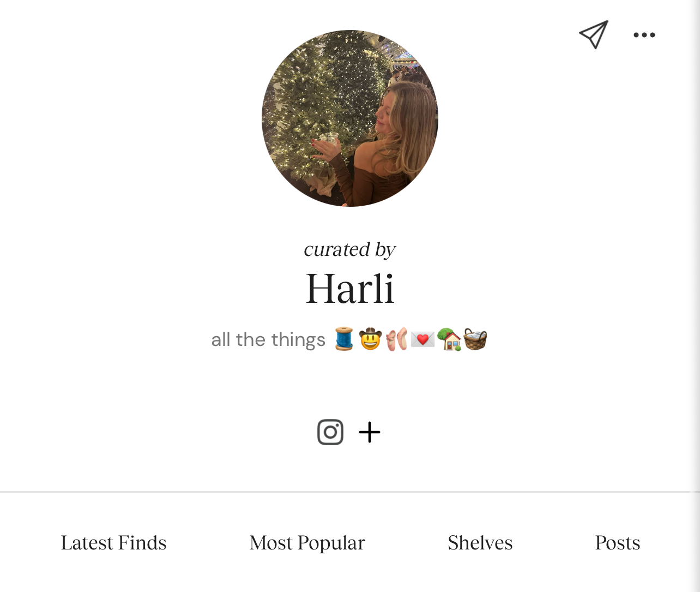Screen dimensions: 700x592
Task: Click the blue thread spool emoji
Action: pos(344,339)
